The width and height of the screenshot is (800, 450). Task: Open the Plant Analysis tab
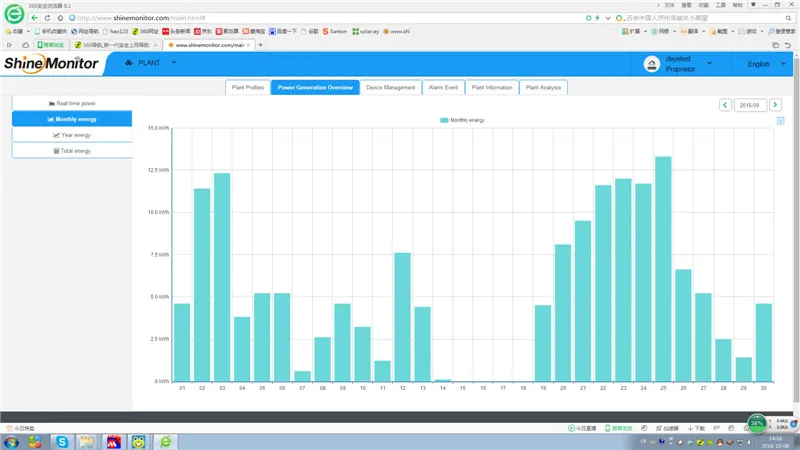(543, 88)
